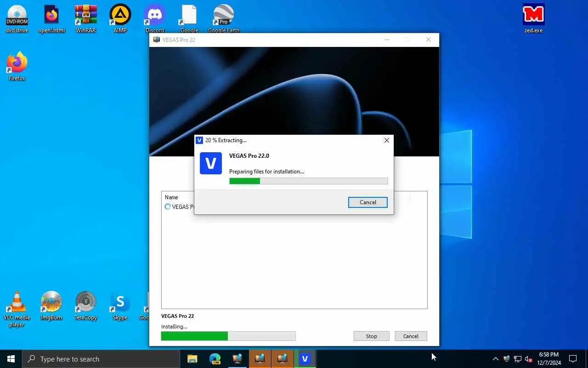Cancel the VEGAS Pro 22 installer
This screenshot has width=588, height=368.
pyautogui.click(x=411, y=336)
